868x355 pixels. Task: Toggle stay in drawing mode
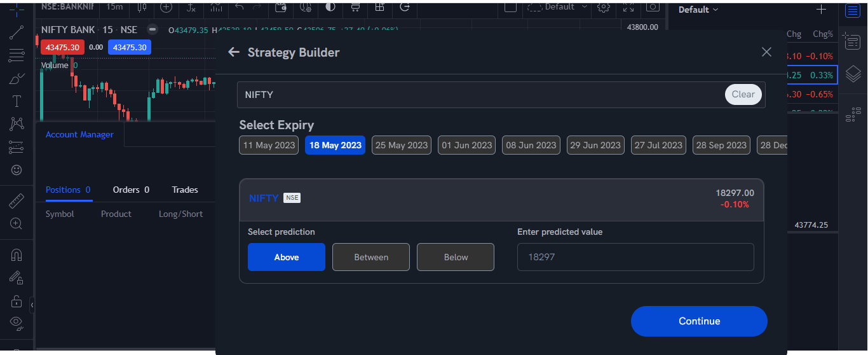(x=17, y=277)
